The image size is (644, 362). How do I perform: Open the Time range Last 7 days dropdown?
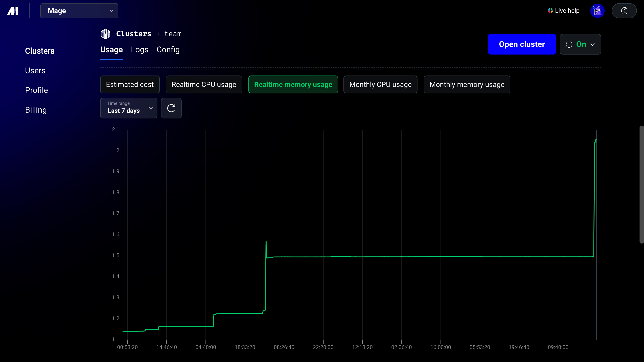click(x=129, y=108)
